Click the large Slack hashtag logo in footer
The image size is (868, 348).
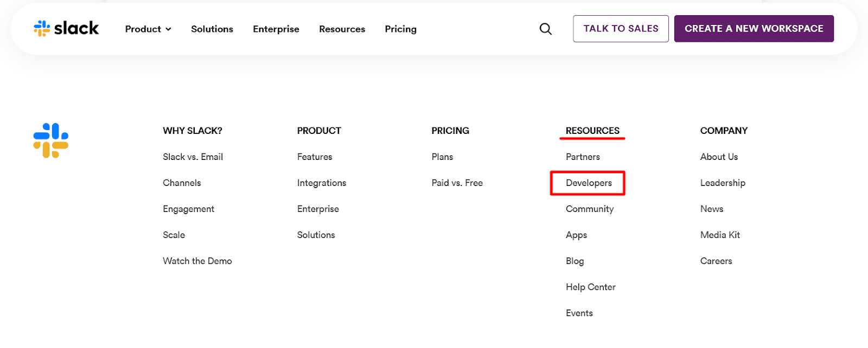coord(51,140)
